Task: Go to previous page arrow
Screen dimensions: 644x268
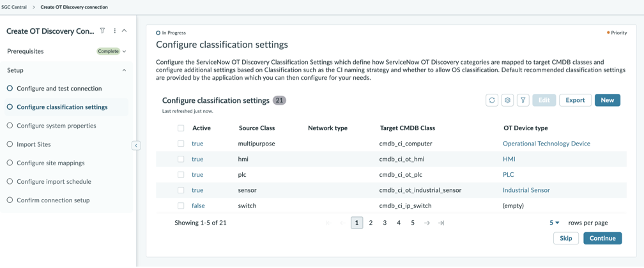Action: [342, 223]
